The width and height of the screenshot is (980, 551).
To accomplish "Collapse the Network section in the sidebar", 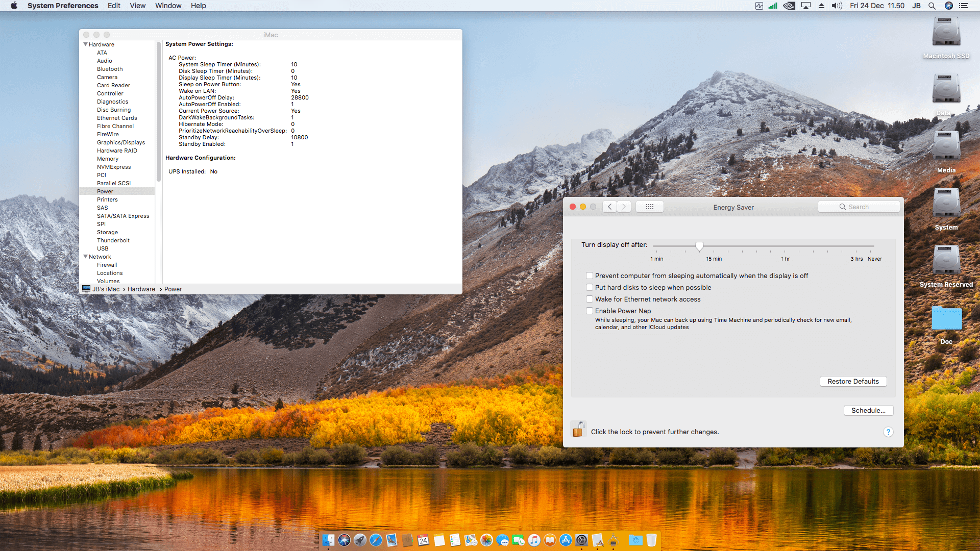I will tap(85, 257).
